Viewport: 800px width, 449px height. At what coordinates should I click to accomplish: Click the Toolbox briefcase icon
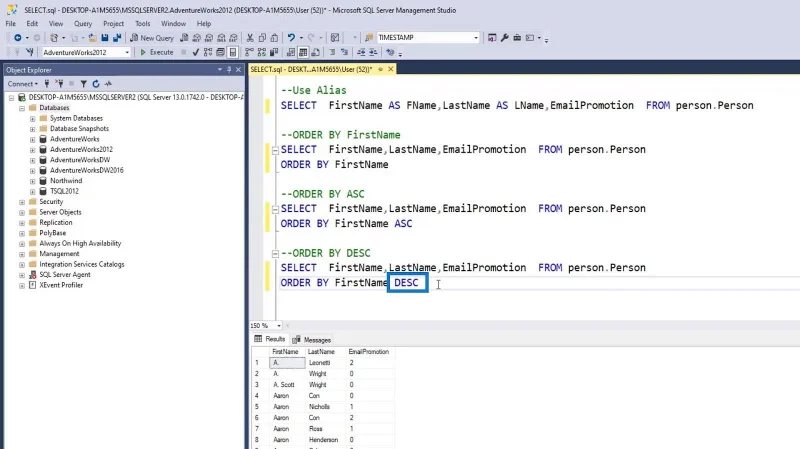517,38
